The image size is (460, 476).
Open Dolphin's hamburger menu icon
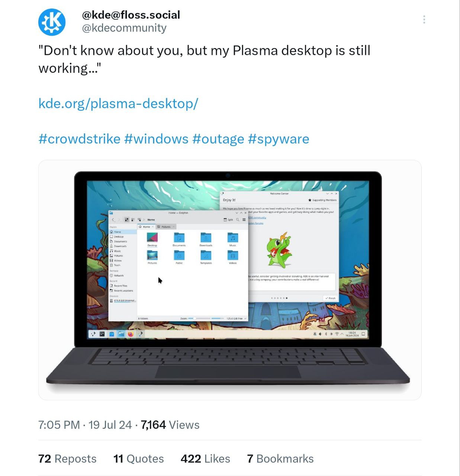(x=244, y=220)
